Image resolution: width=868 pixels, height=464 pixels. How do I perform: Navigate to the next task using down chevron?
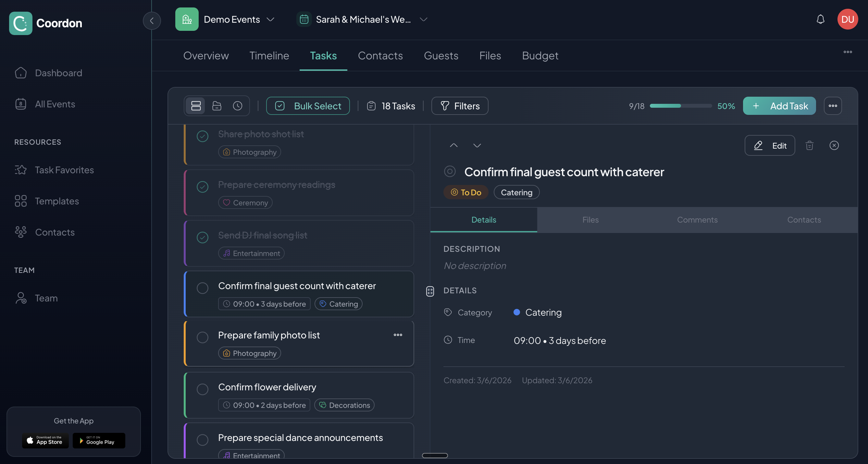click(477, 145)
